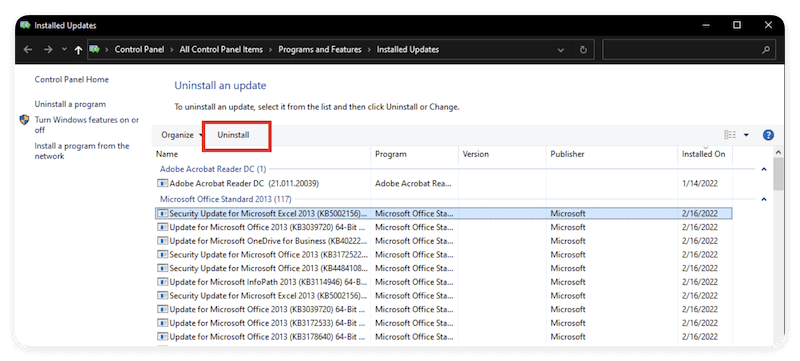Go back with the back arrow
Image resolution: width=800 pixels, height=361 pixels.
point(28,49)
